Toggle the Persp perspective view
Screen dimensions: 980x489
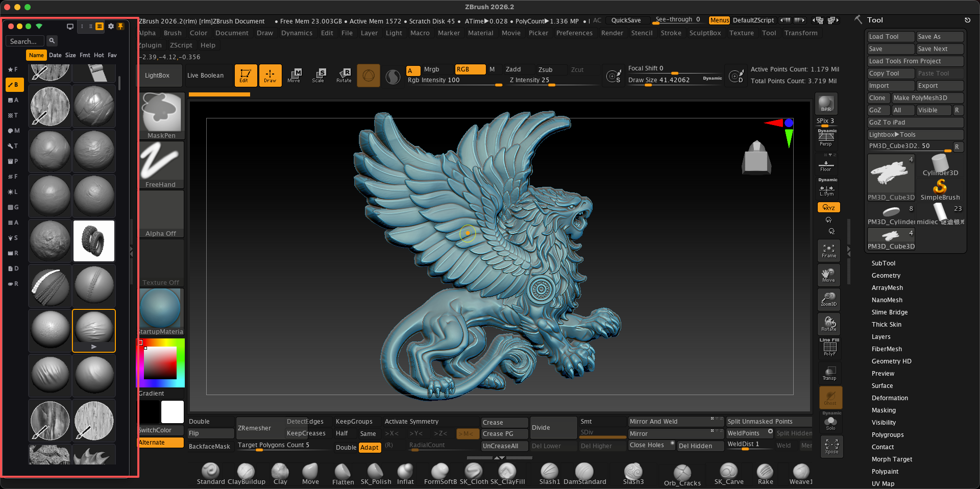(x=826, y=138)
